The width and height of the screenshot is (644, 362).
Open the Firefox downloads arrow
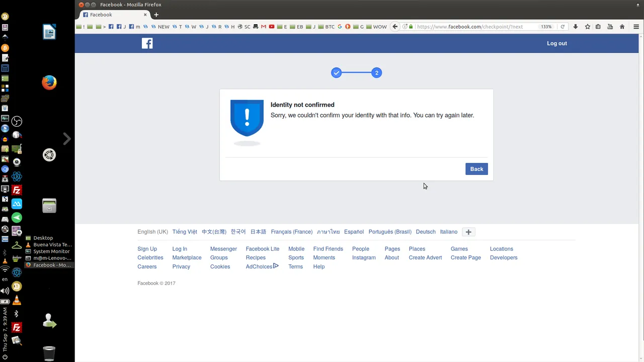coord(576,27)
